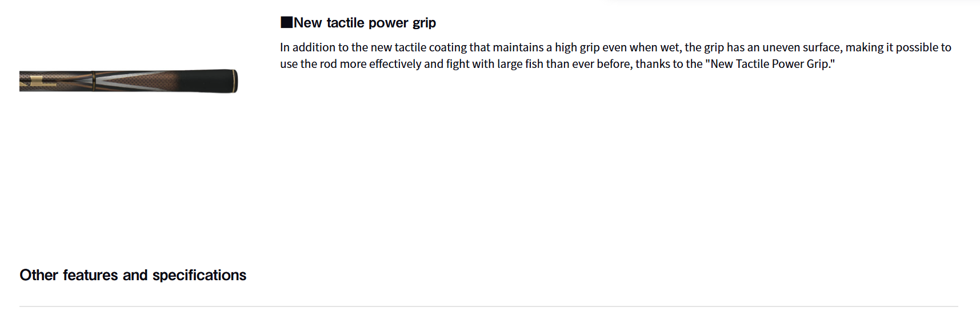
Task: Click the word "specifications" in the bottom heading
Action: 199,275
